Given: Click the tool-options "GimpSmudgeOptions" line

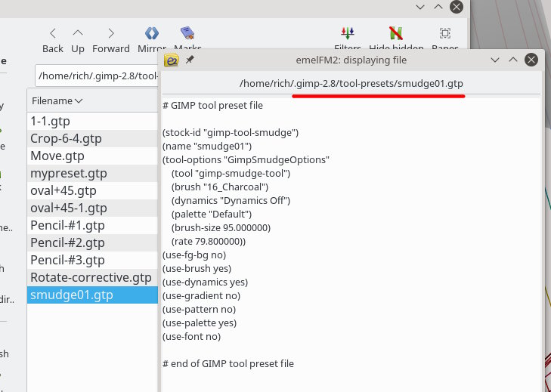Looking at the screenshot, I should pos(246,160).
